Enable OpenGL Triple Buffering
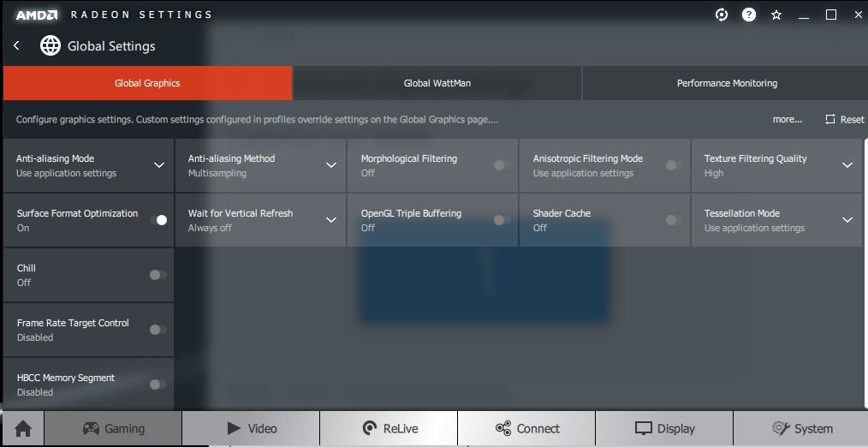868x447 pixels. tap(502, 220)
